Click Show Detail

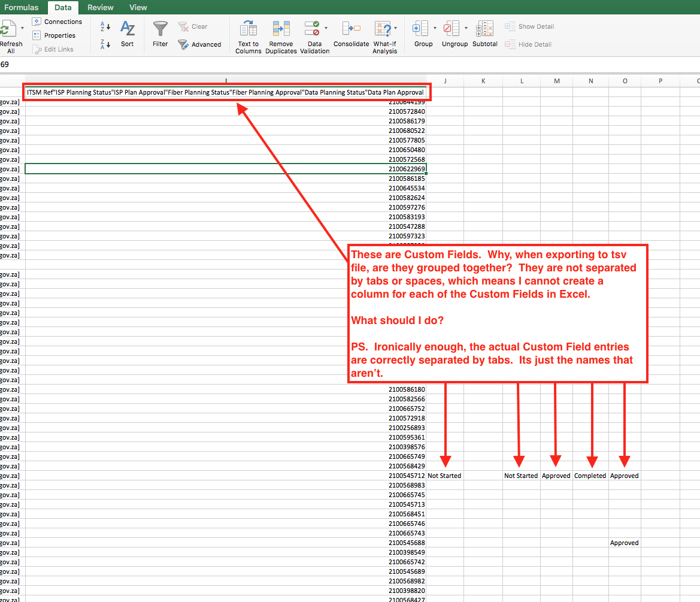click(529, 26)
